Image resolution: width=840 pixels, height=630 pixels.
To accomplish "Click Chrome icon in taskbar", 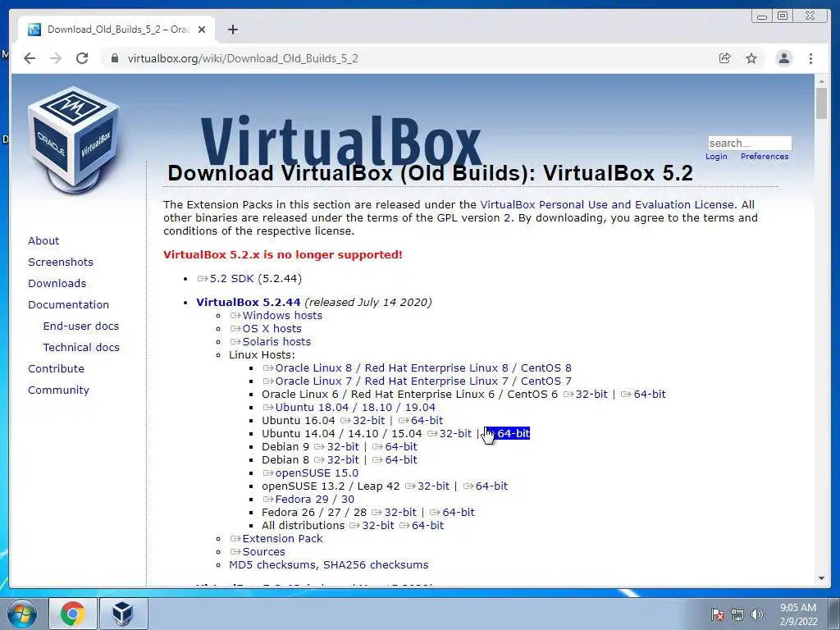I will coord(73,614).
